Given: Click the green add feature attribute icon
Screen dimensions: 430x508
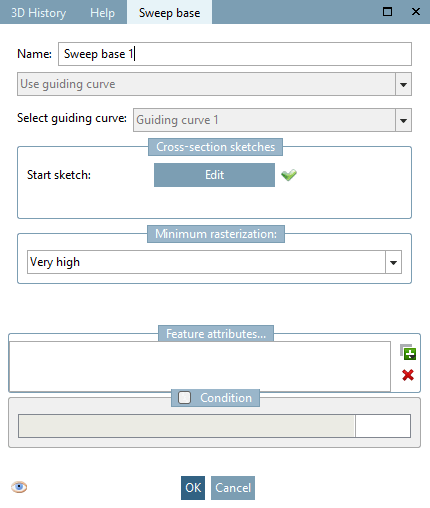Looking at the screenshot, I should (408, 352).
